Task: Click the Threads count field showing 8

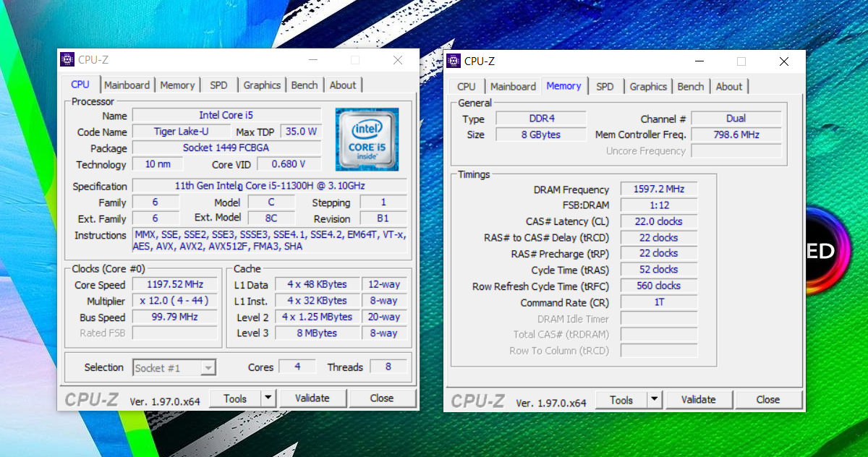Action: pos(388,367)
